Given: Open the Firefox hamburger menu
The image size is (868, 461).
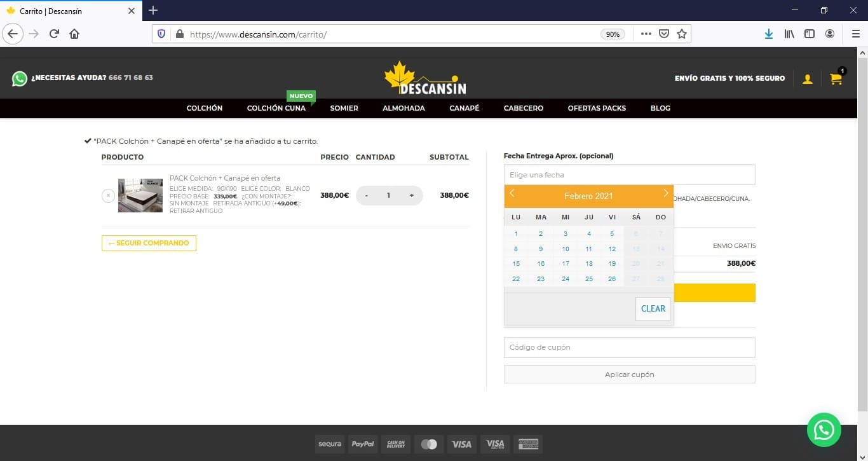Looking at the screenshot, I should pos(855,34).
